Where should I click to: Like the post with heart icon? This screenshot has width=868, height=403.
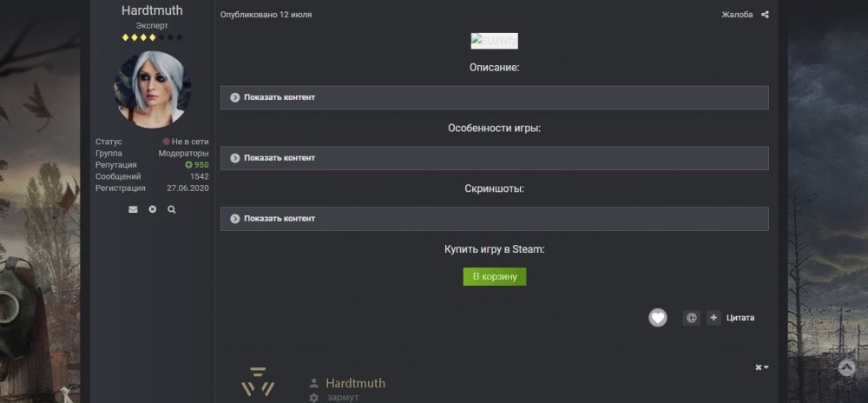point(658,318)
